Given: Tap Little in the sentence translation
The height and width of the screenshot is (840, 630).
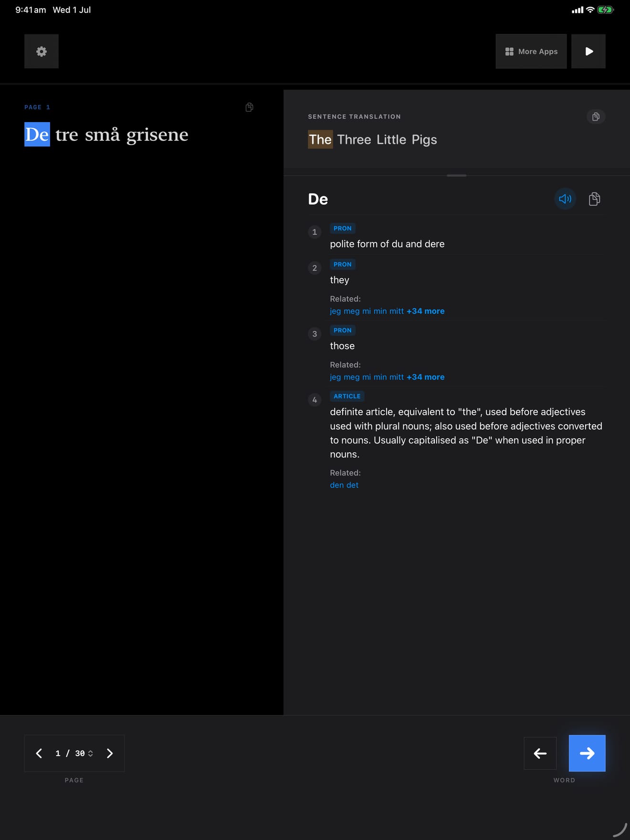Looking at the screenshot, I should point(391,139).
